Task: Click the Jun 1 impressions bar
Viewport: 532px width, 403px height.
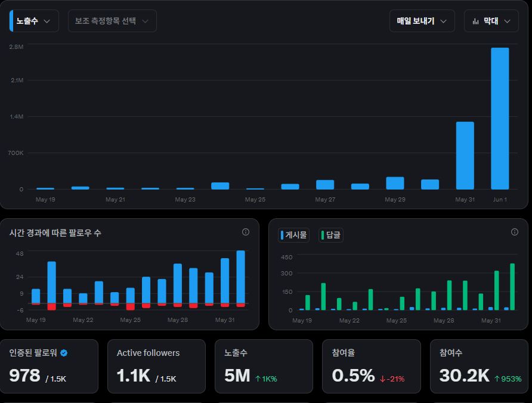Action: (x=500, y=119)
